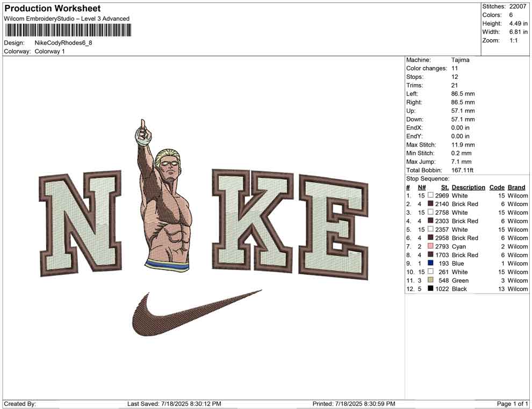Click the cyan swatch in stop 7
Viewport: 532px width, 409px height.
(x=430, y=246)
